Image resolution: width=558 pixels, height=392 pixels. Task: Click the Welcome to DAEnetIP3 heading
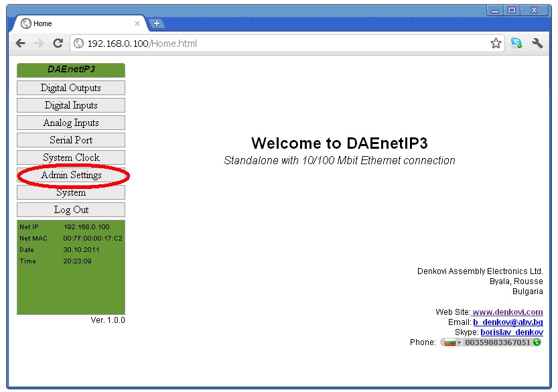[x=339, y=143]
